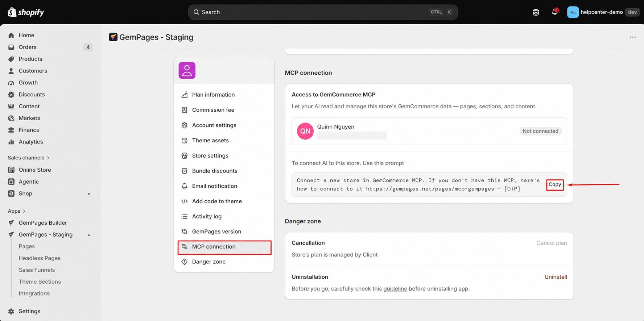Screen dimensions: 644x321
Task: Open the uninstall guideline link
Action: click(x=395, y=289)
